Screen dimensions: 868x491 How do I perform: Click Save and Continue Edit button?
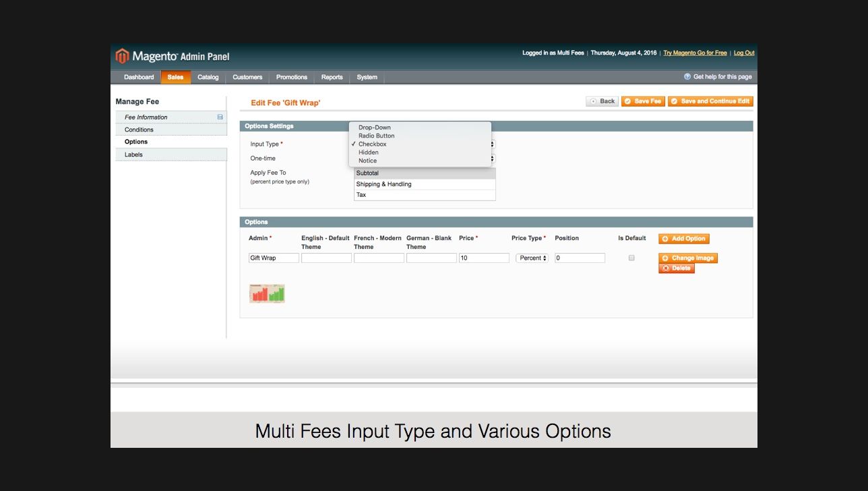pyautogui.click(x=710, y=101)
